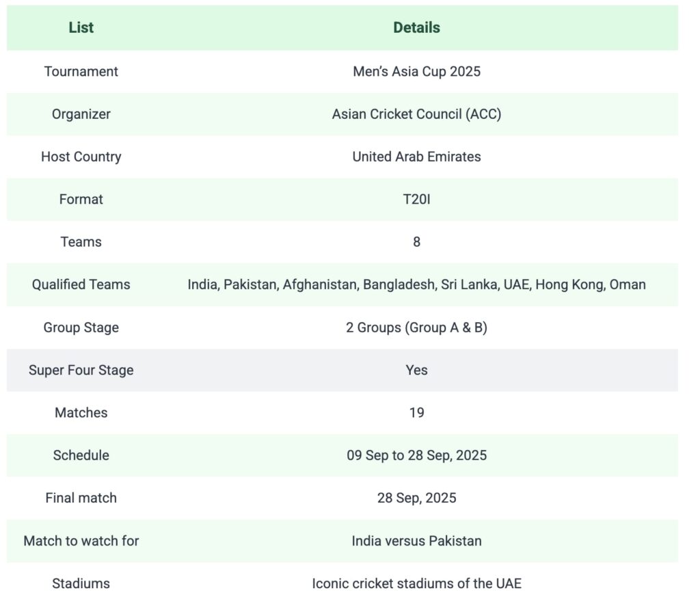Click the "09 Sep to 28 Sep, 2025" schedule
This screenshot has height=599, width=700.
click(x=416, y=455)
